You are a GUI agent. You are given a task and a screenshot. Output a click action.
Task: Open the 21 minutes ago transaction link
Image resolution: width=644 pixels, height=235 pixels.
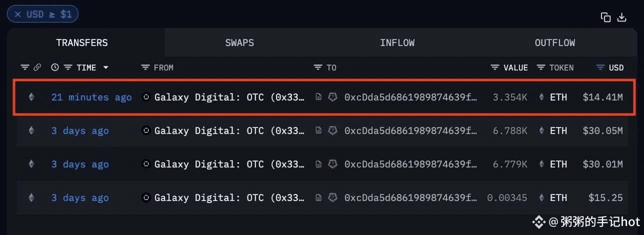pos(91,97)
